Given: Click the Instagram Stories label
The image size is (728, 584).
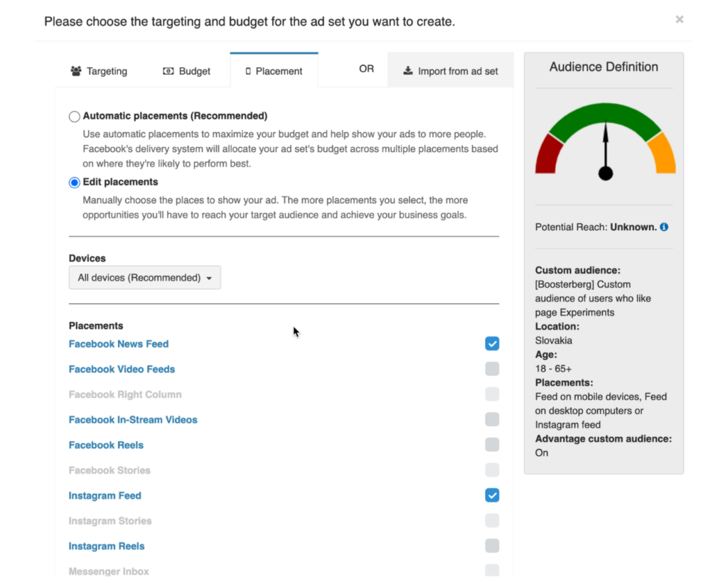Looking at the screenshot, I should click(110, 521).
